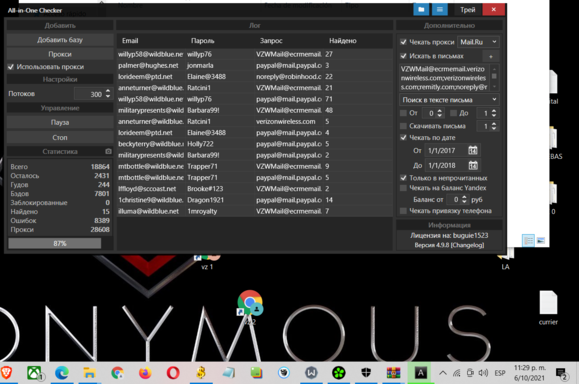Image resolution: width=579 pixels, height=384 pixels.
Task: Open WinRAR from the taskbar
Action: 393,373
